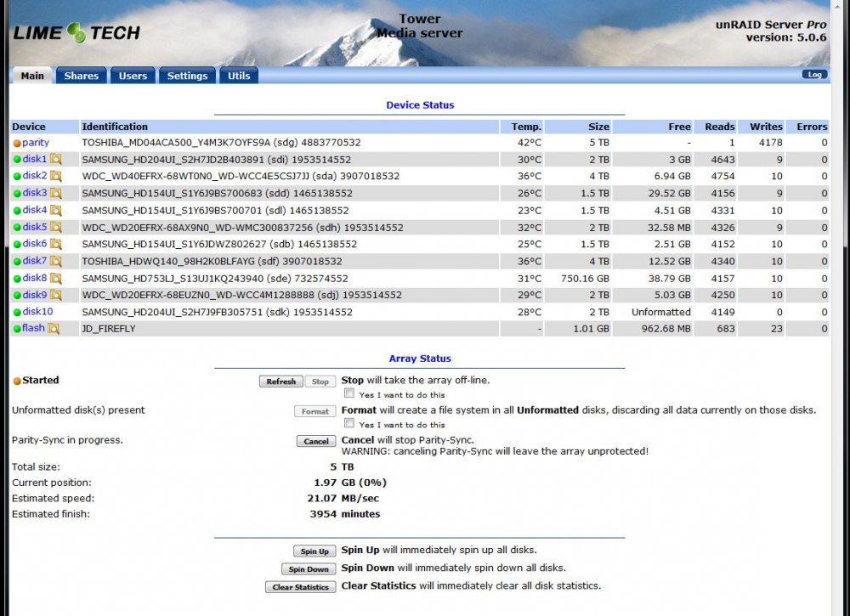The image size is (850, 616).
Task: Open the Utils tab
Action: (x=239, y=76)
